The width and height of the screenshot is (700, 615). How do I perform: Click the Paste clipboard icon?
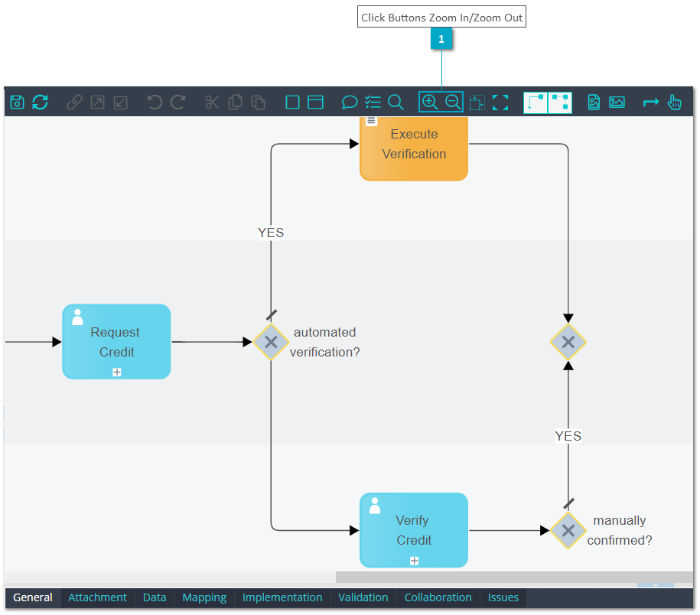258,102
